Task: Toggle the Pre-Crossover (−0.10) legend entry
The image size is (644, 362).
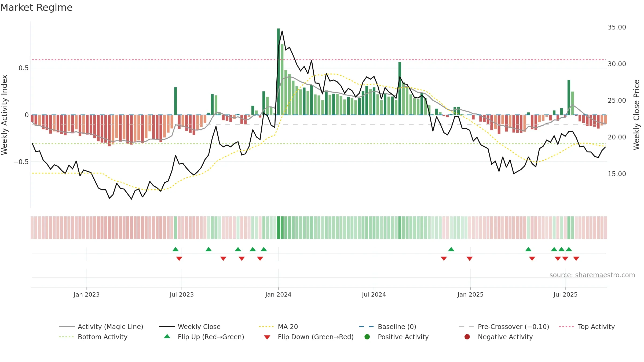Action: pos(504,327)
